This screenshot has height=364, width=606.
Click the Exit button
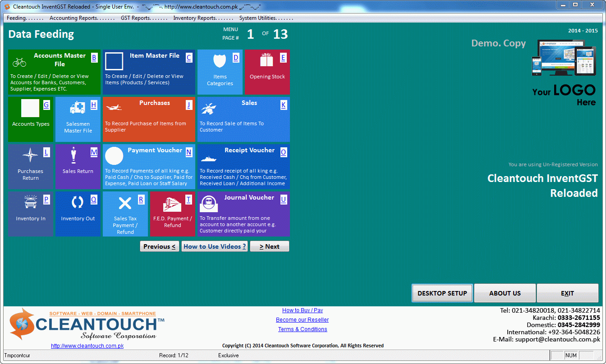[568, 293]
